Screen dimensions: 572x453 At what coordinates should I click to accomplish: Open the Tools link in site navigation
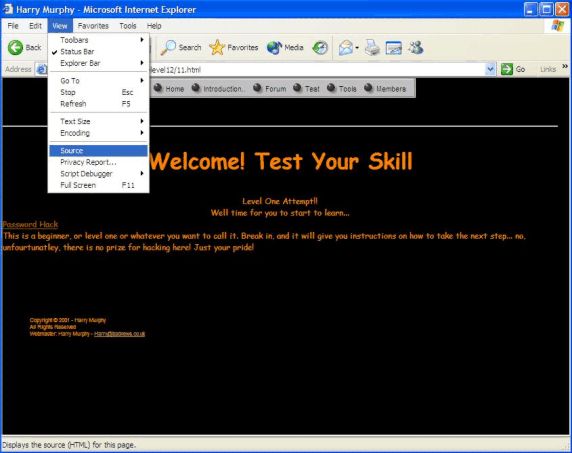[x=347, y=89]
